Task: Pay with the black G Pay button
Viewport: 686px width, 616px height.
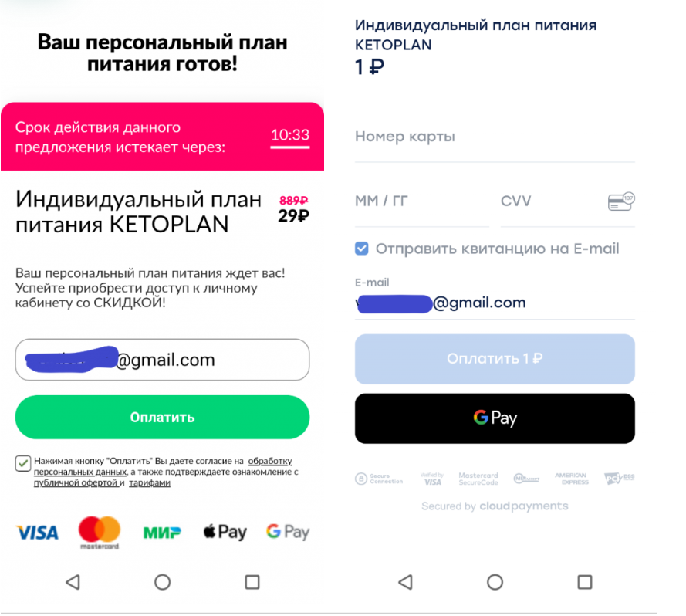Action: (x=495, y=418)
